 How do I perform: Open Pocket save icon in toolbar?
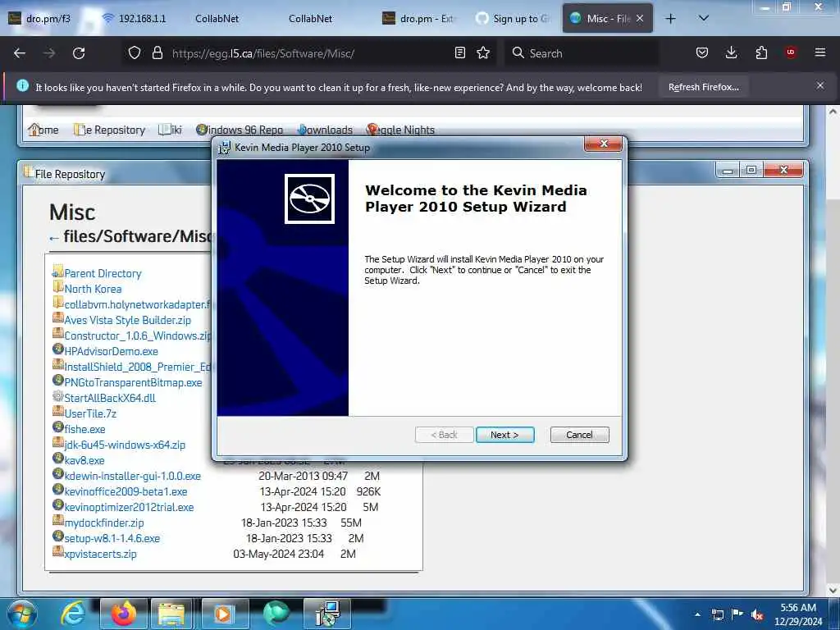[702, 52]
